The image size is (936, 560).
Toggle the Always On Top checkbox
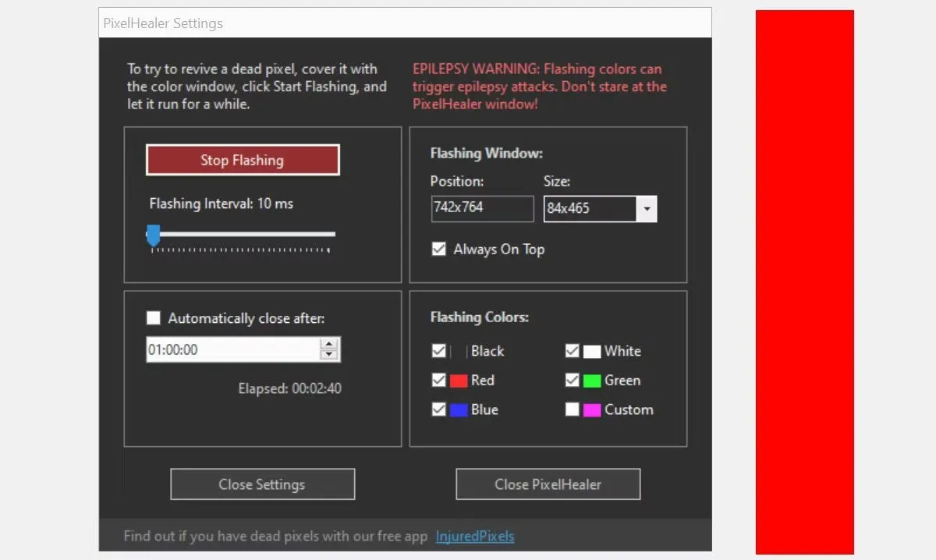tap(438, 250)
